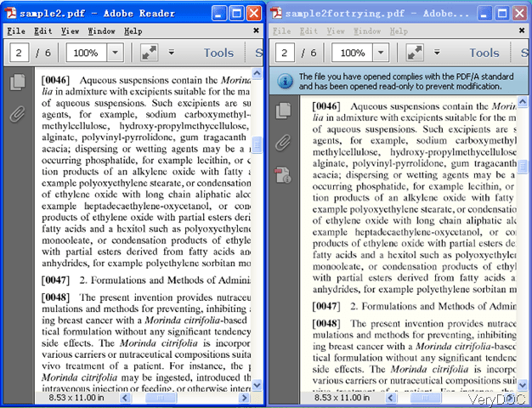Click page number field in sample2fortrying.pdf window
Viewport: 532px width, 408px height.
point(285,53)
